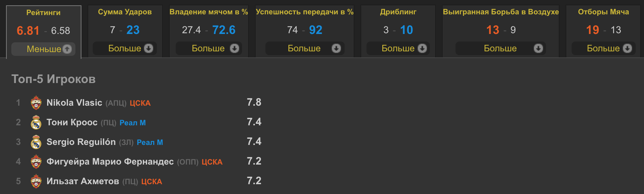Click down arrow icon under Сумма Ударов
Screen dimensions: 644x194
click(149, 48)
